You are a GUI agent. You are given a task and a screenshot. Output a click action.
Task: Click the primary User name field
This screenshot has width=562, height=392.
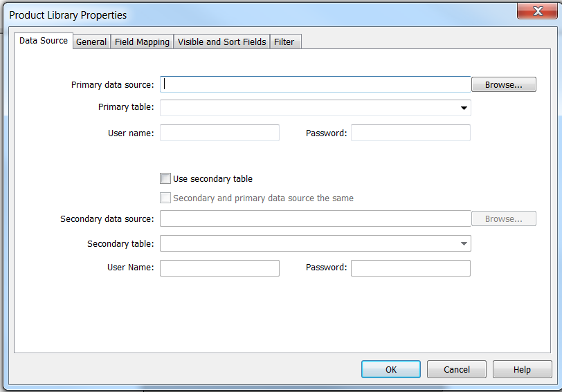219,133
